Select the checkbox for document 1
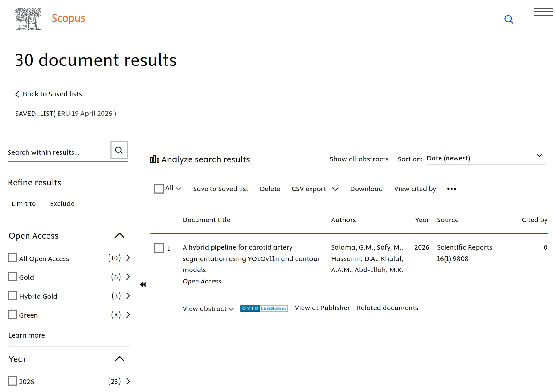Screen dimensions: 555x392 [159, 248]
